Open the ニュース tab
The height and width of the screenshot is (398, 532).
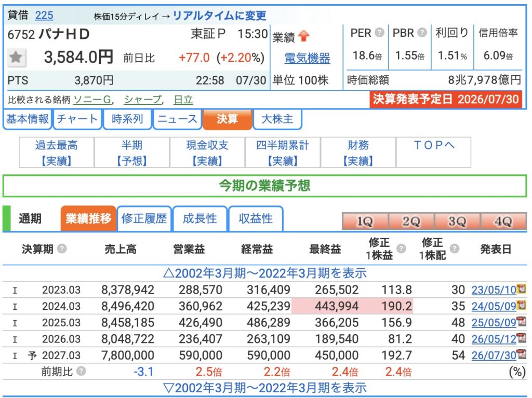[177, 119]
